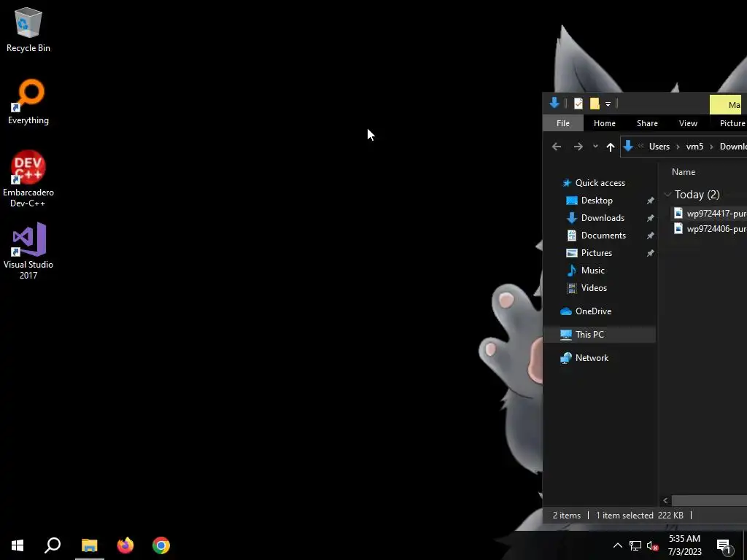This screenshot has height=560, width=747.
Task: Switch to File Explorer on the taskbar
Action: pos(90,545)
